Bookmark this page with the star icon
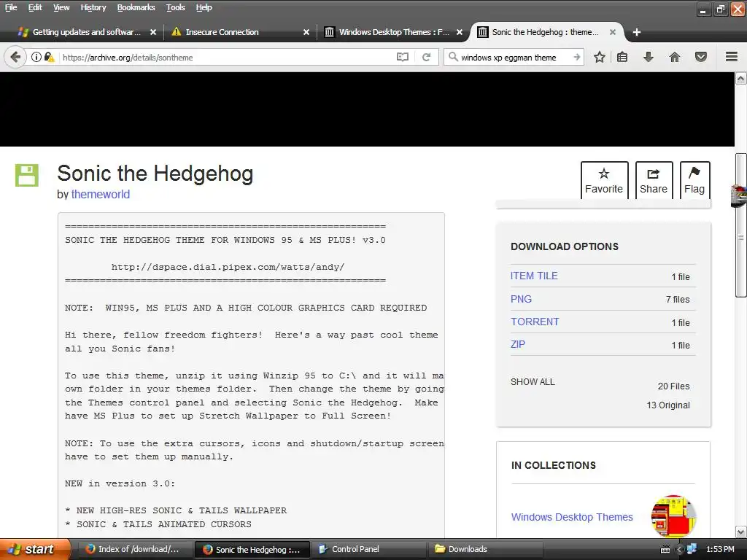 point(600,57)
